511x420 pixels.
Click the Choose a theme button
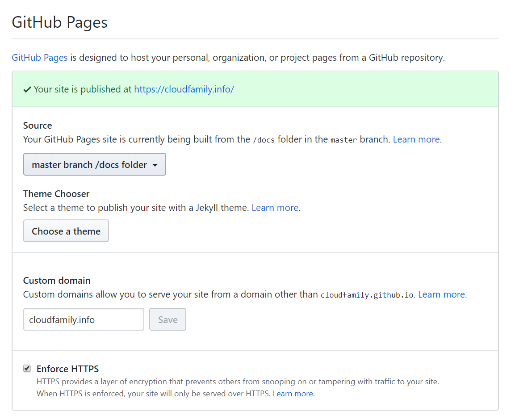pos(66,231)
